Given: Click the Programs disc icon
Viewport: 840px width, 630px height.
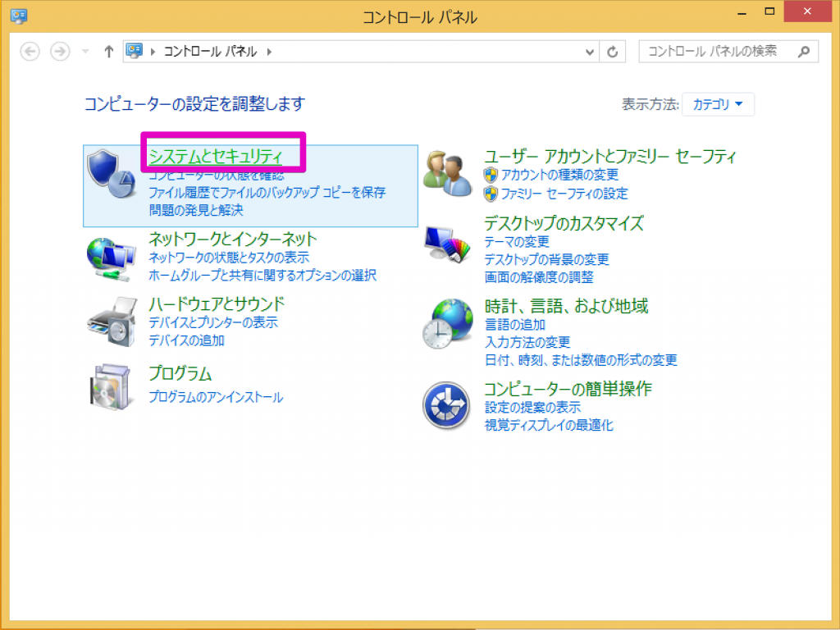Looking at the screenshot, I should (x=111, y=387).
